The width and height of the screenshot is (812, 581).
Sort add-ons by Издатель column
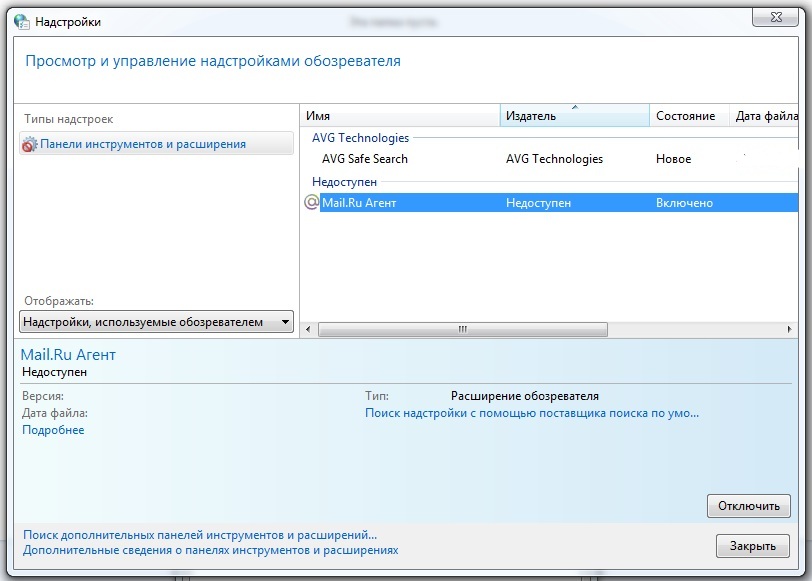coord(575,115)
